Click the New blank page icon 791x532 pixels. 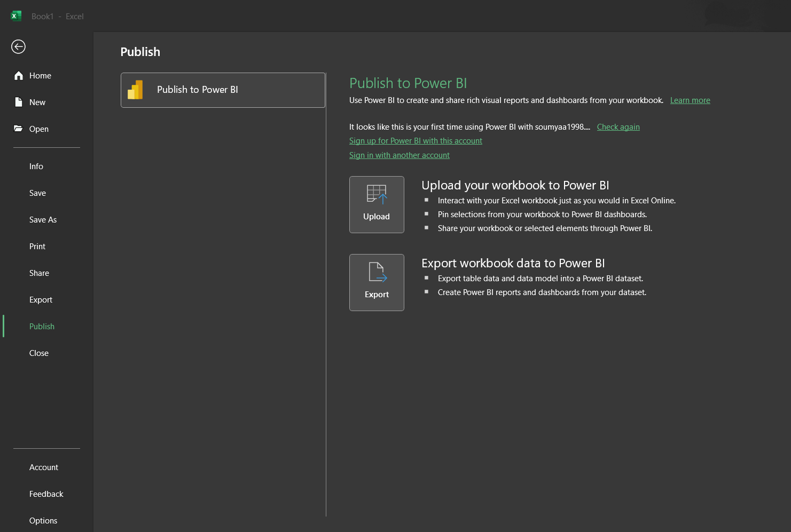[x=19, y=102]
